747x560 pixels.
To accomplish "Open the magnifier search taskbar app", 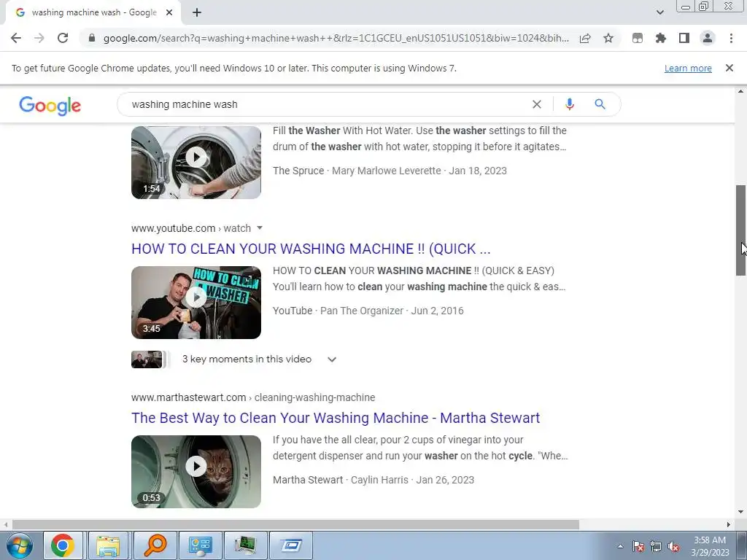I will click(155, 545).
